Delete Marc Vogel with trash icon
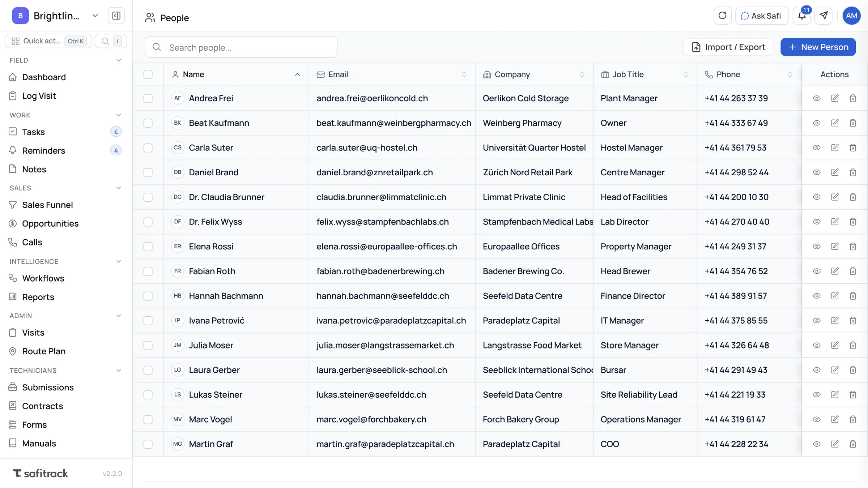The height and width of the screenshot is (488, 868). (853, 420)
